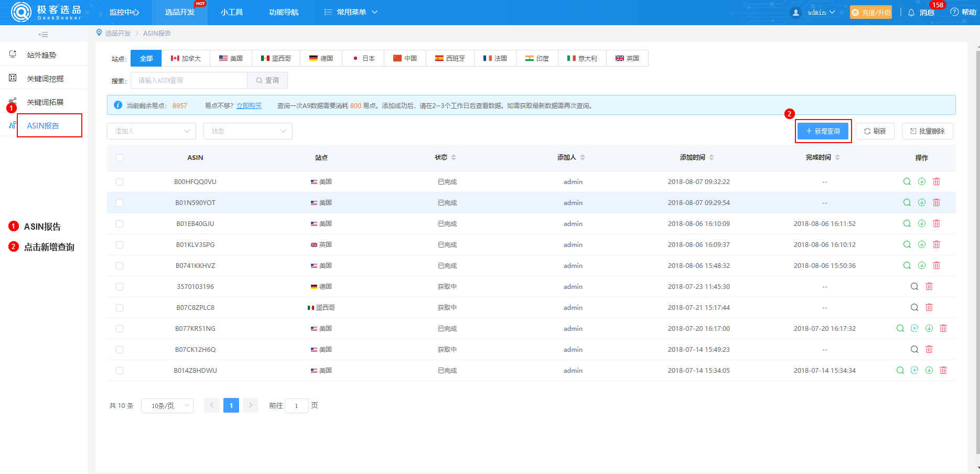Image resolution: width=980 pixels, height=474 pixels.
Task: Switch to the 美国 site tab
Action: (x=231, y=58)
